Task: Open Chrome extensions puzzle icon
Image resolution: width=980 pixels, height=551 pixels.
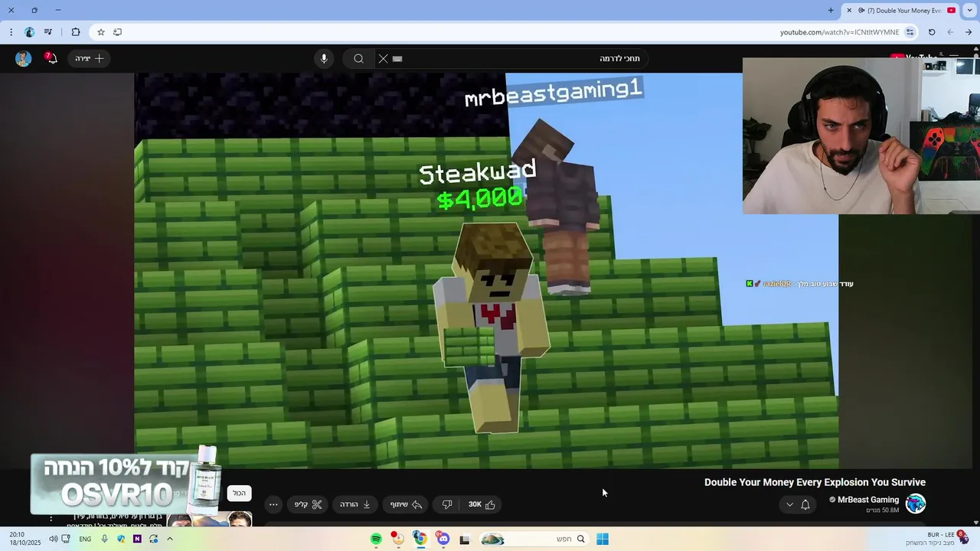Action: 75,32
